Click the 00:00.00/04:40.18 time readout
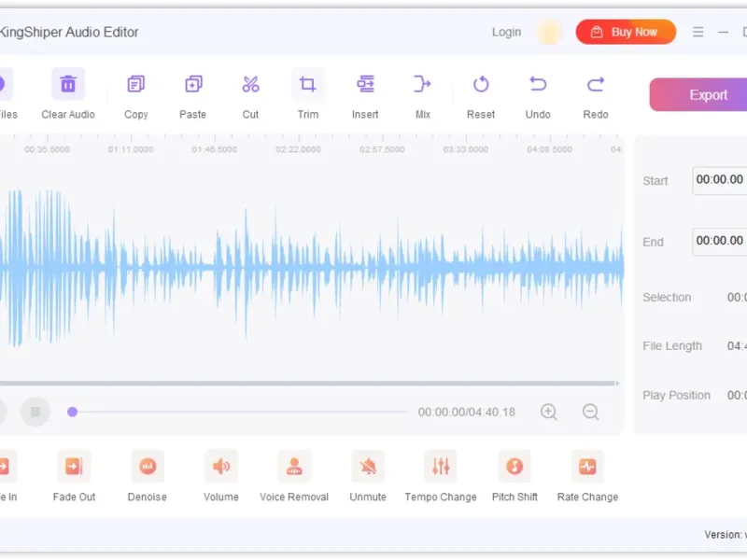Viewport: 747px width, 560px height. pos(466,412)
